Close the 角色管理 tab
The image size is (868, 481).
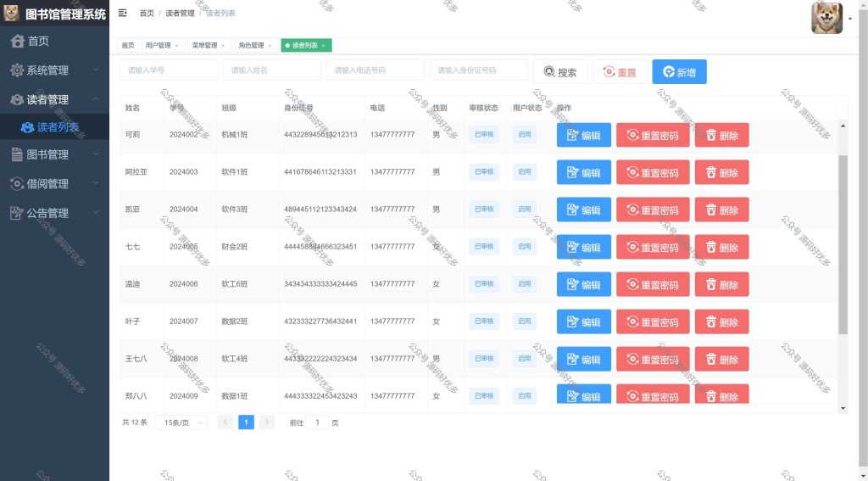[270, 46]
